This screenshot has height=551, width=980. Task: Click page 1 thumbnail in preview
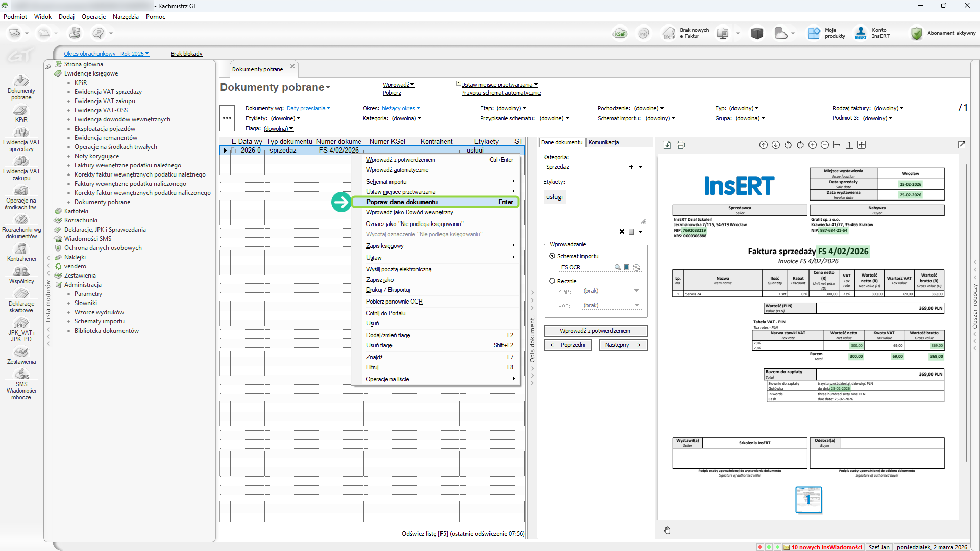click(808, 500)
